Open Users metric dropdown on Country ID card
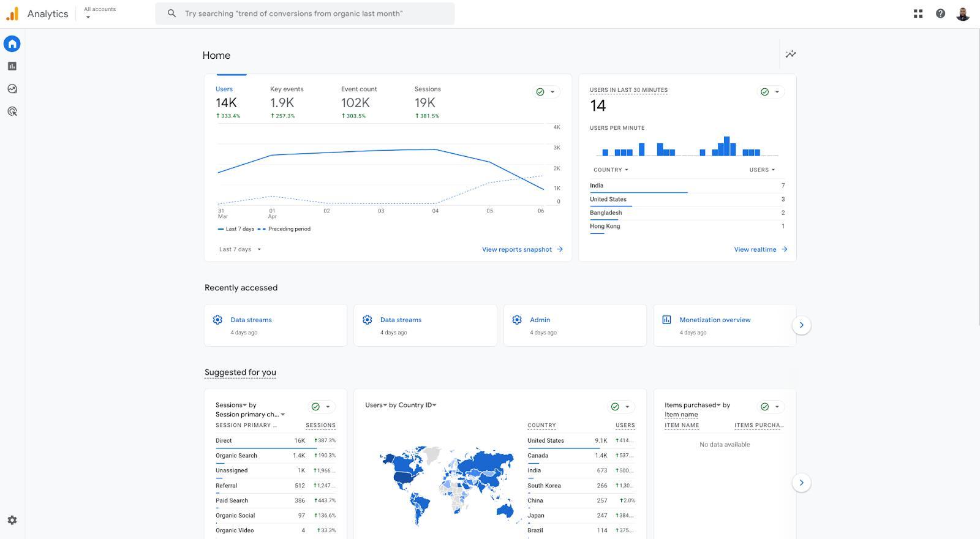Viewport: 980px width, 539px height. point(376,405)
